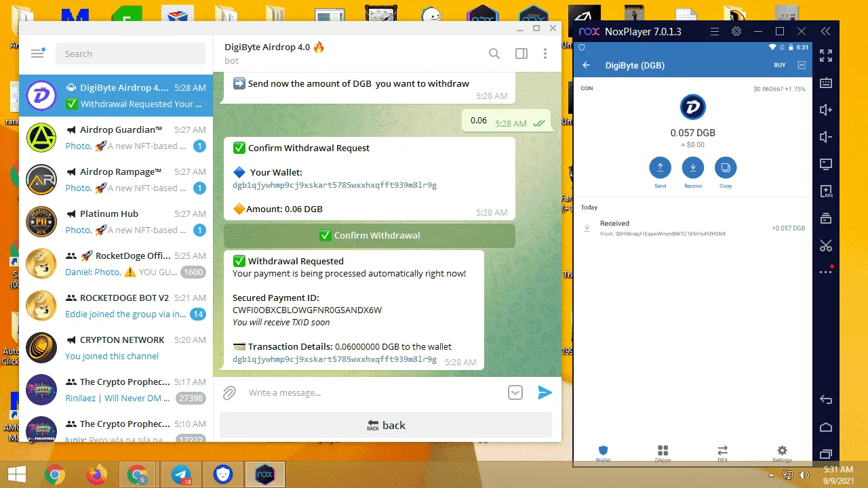Open the RocketDoge Official group chat
868x488 pixels.
[116, 264]
